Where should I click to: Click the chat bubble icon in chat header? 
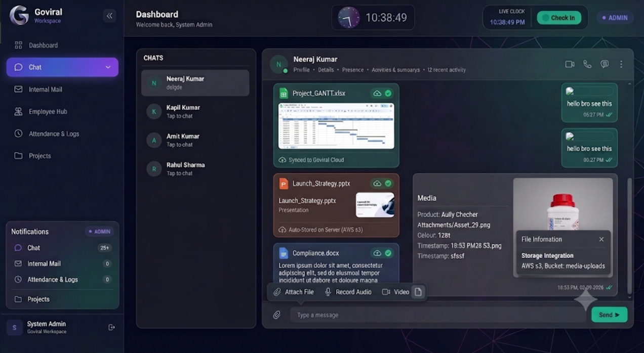(x=605, y=64)
